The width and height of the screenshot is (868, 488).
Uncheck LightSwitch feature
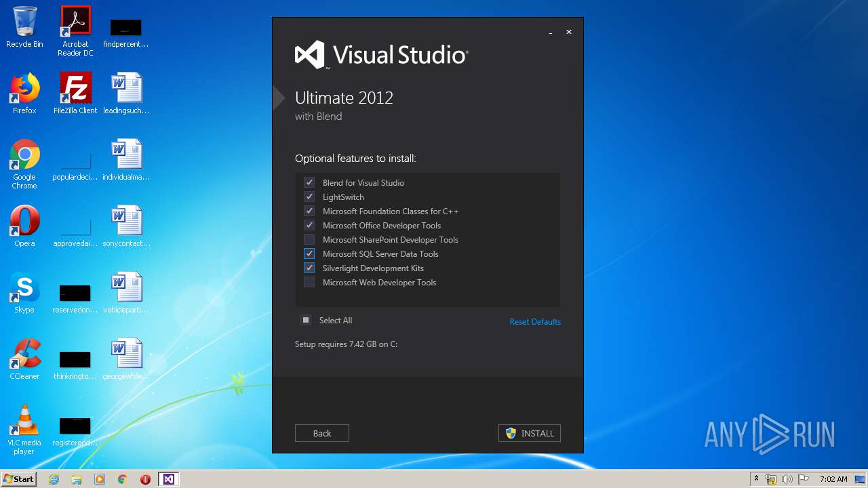[x=309, y=197]
